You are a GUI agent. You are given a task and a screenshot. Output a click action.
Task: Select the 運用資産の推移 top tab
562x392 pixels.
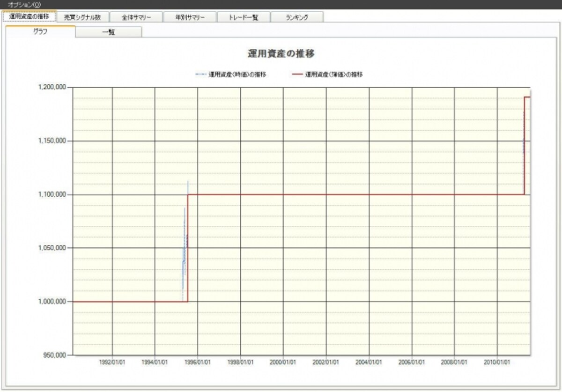[x=29, y=16]
